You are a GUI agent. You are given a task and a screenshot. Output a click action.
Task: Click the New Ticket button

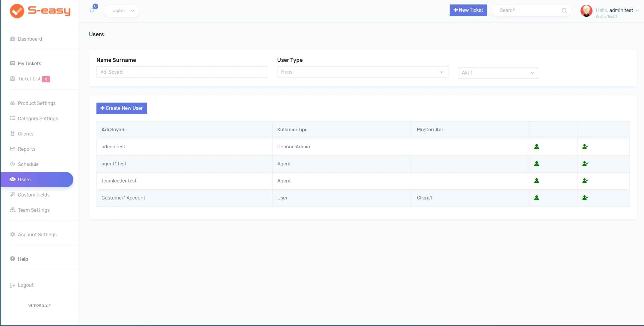click(x=468, y=10)
